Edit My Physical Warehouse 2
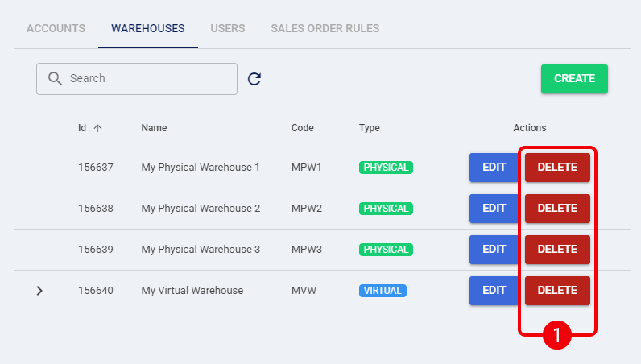 point(494,209)
